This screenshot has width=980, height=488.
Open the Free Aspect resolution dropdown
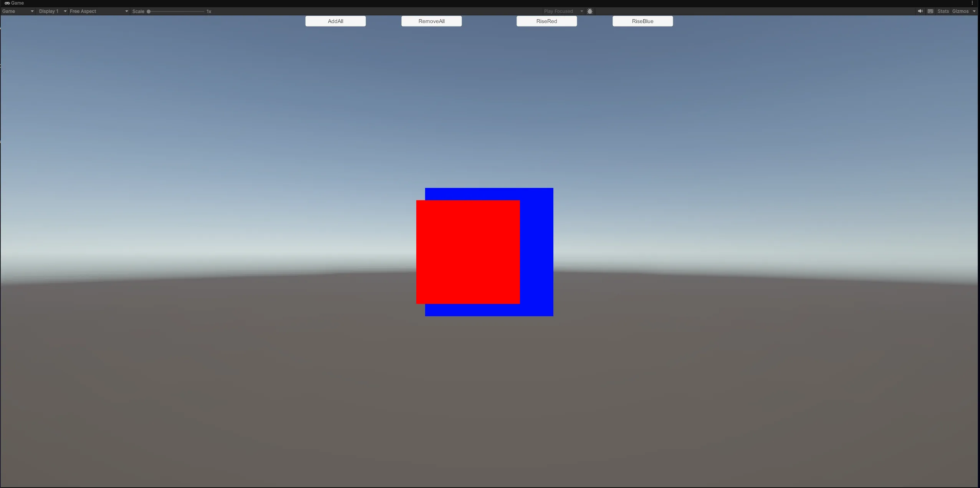[99, 11]
